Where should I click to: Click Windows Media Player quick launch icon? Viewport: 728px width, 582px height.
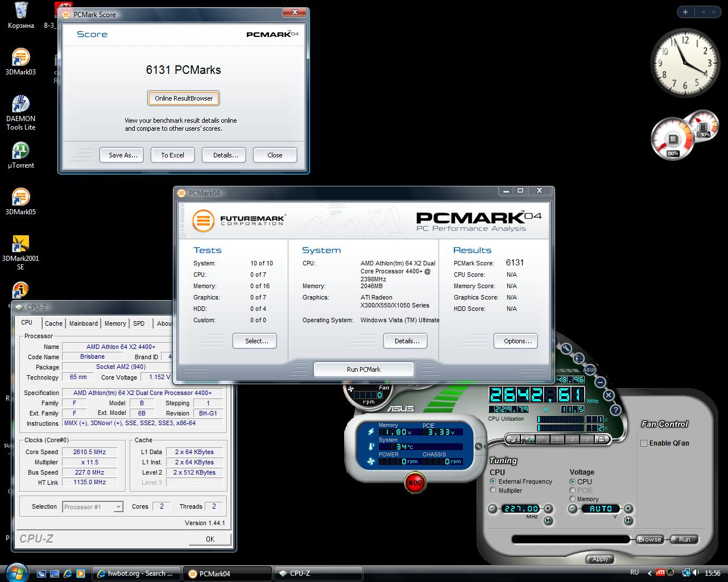pyautogui.click(x=81, y=573)
